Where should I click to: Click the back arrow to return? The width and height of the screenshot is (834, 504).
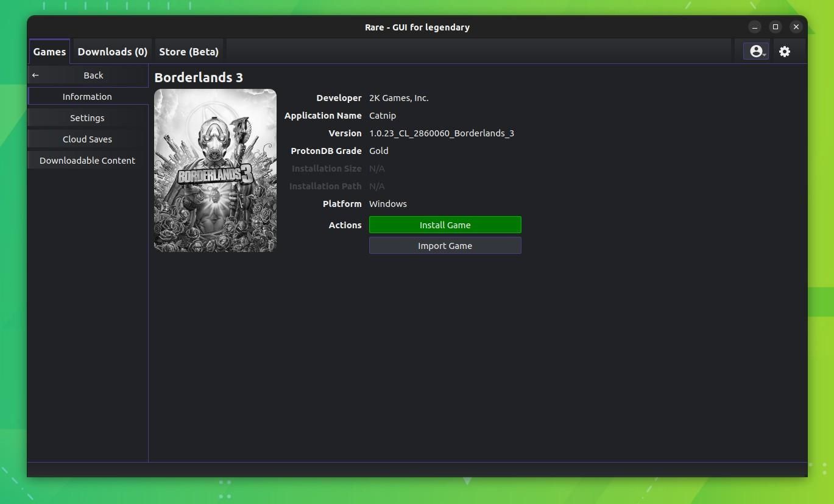click(x=35, y=75)
